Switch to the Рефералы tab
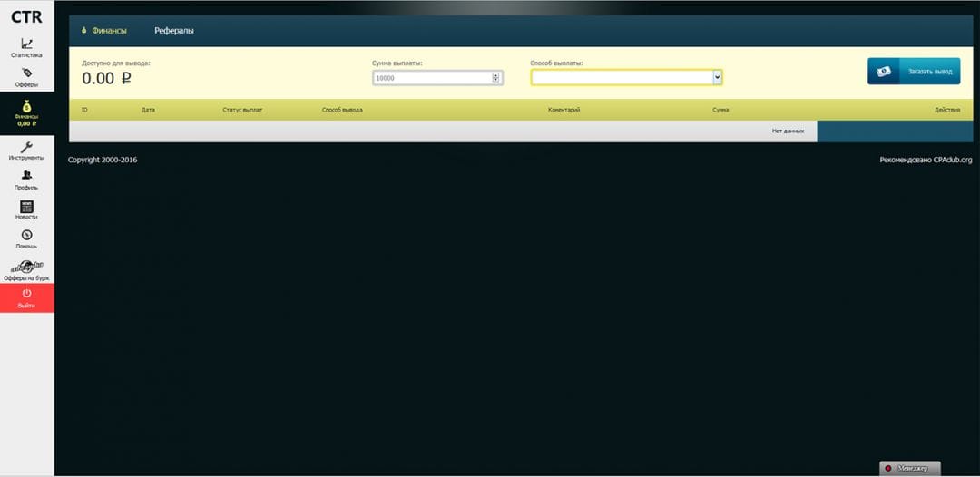The height and width of the screenshot is (477, 980). 174,31
